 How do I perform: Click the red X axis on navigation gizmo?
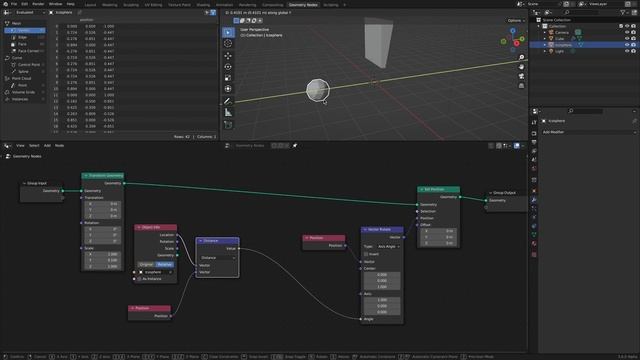[516, 43]
